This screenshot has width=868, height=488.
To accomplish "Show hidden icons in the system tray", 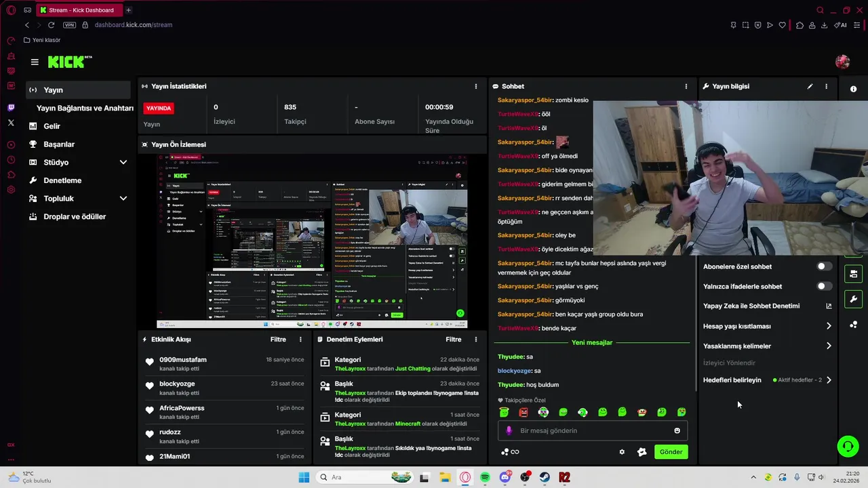I will click(753, 477).
